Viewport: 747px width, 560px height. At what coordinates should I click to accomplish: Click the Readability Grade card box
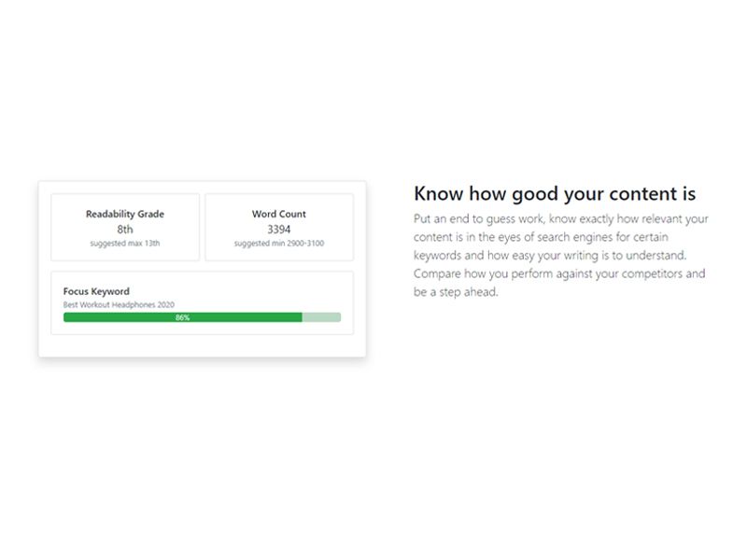(x=125, y=227)
